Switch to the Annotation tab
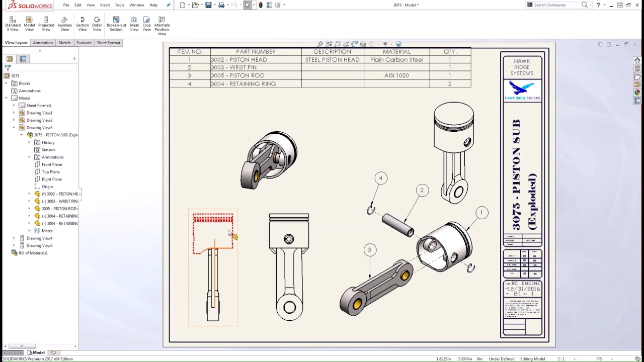 click(42, 43)
